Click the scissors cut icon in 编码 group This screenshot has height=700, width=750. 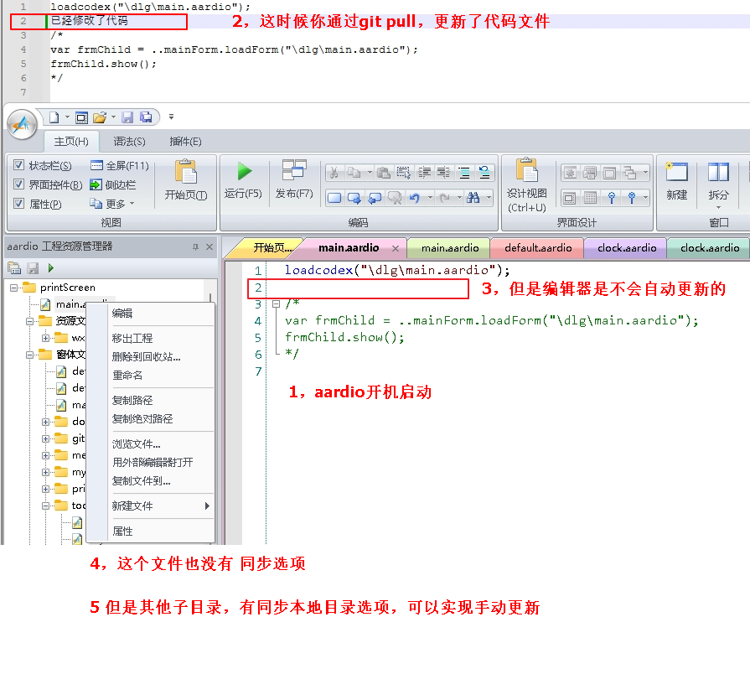click(x=334, y=173)
